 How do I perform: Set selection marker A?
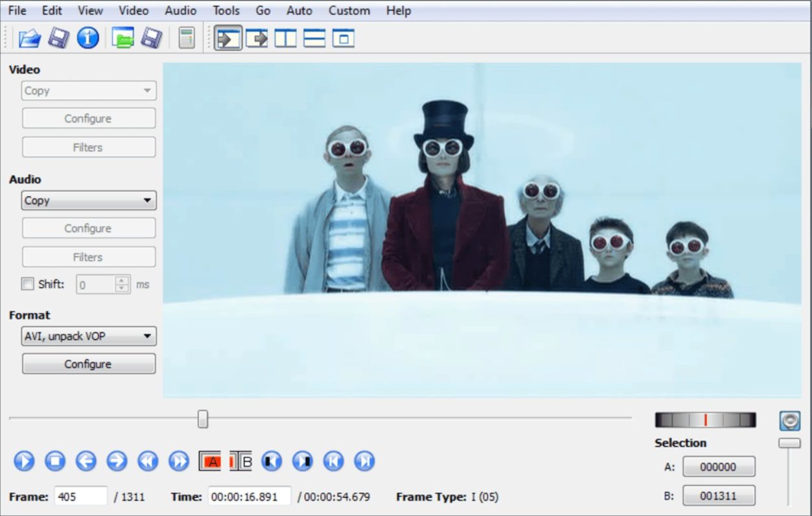pyautogui.click(x=210, y=462)
